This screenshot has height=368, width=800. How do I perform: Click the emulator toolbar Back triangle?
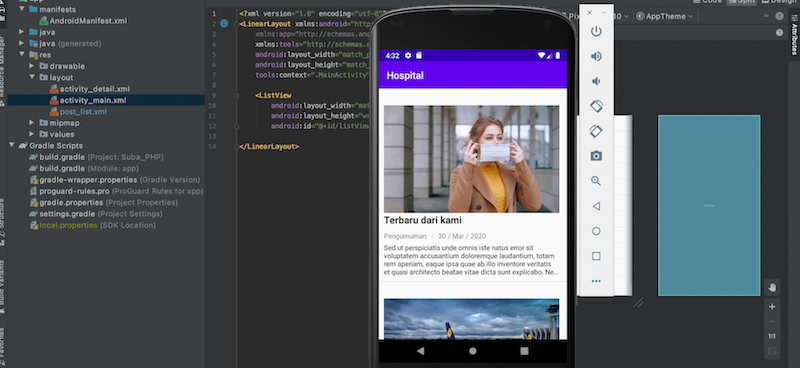click(x=596, y=206)
